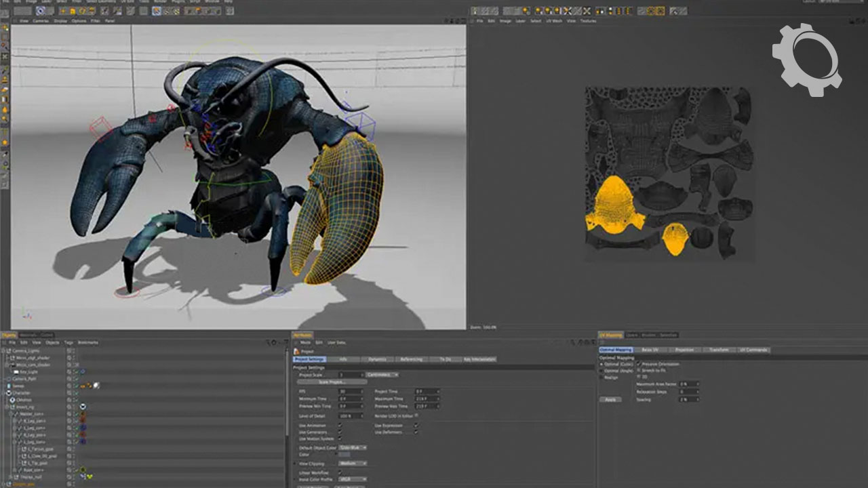
Task: Open the Project Scale units dropdown
Action: click(x=382, y=374)
